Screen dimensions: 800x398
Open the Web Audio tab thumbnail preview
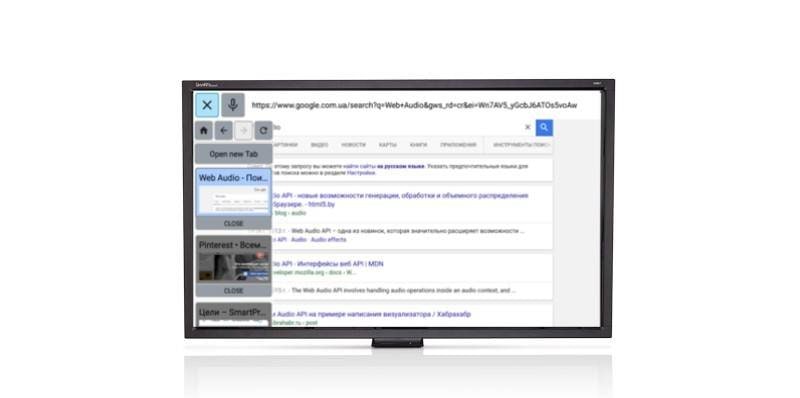click(x=233, y=201)
